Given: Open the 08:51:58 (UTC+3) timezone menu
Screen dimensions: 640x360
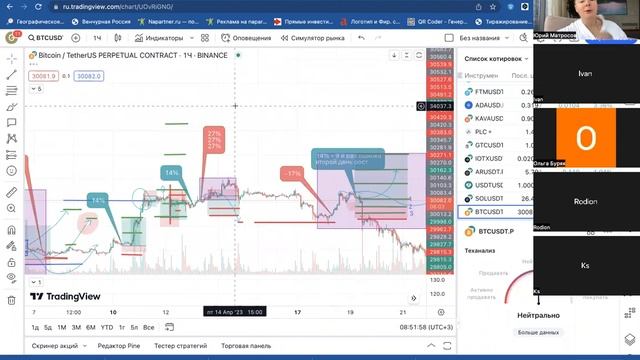Looking at the screenshot, I should pyautogui.click(x=426, y=327).
